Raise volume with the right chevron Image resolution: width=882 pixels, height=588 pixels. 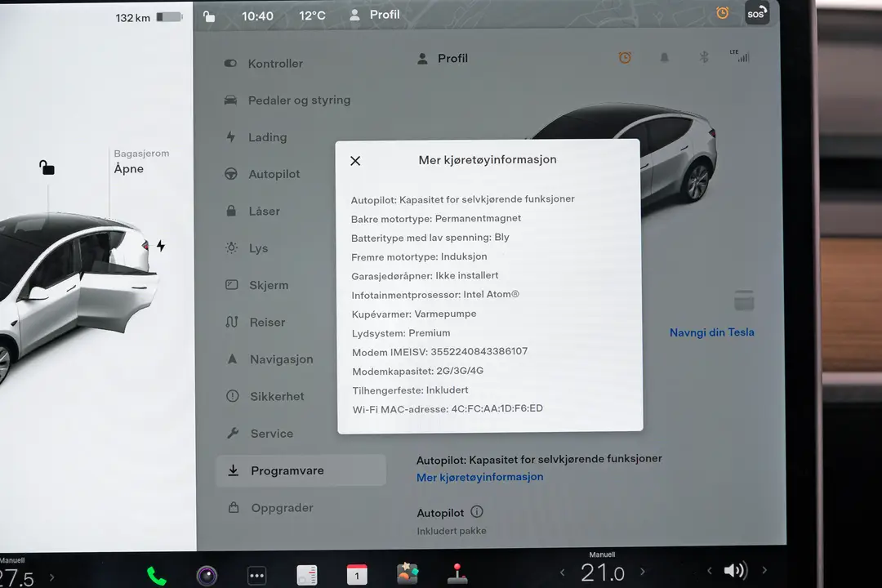coord(764,570)
